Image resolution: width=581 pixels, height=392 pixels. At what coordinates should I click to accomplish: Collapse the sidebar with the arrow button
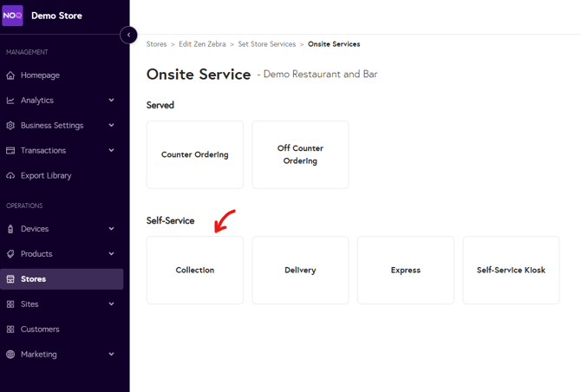tap(128, 35)
